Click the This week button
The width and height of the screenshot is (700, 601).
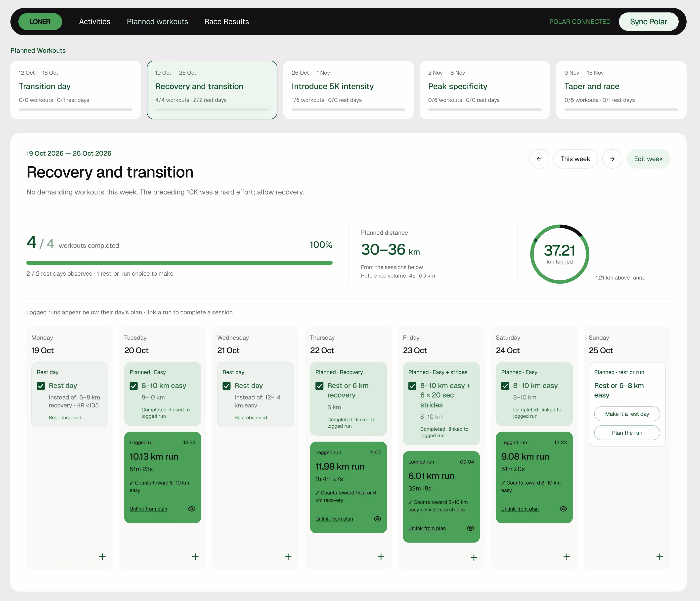coord(575,159)
